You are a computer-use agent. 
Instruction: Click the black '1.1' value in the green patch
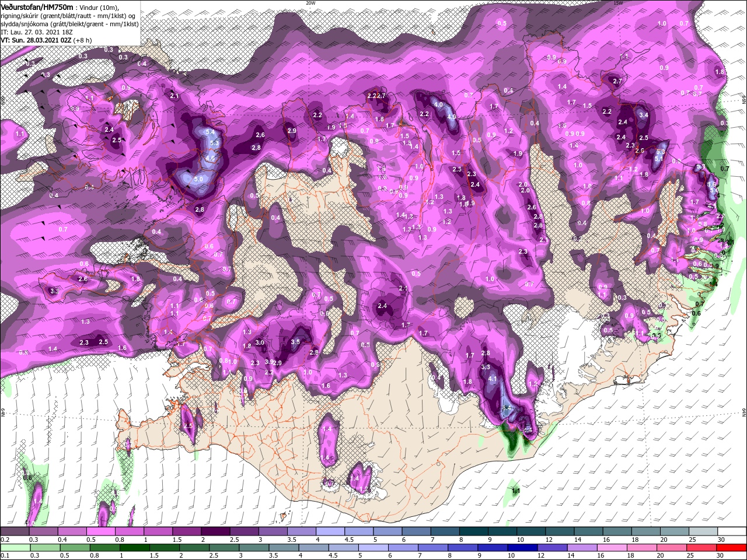click(x=516, y=491)
